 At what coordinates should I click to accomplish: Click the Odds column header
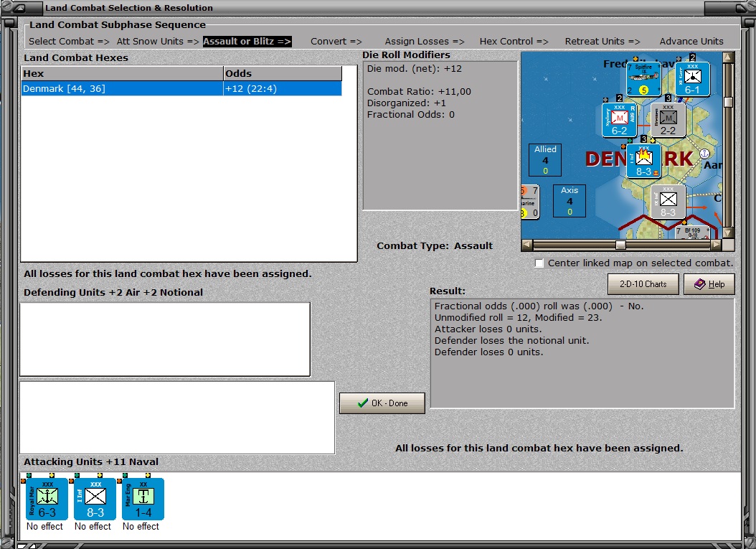[x=283, y=73]
